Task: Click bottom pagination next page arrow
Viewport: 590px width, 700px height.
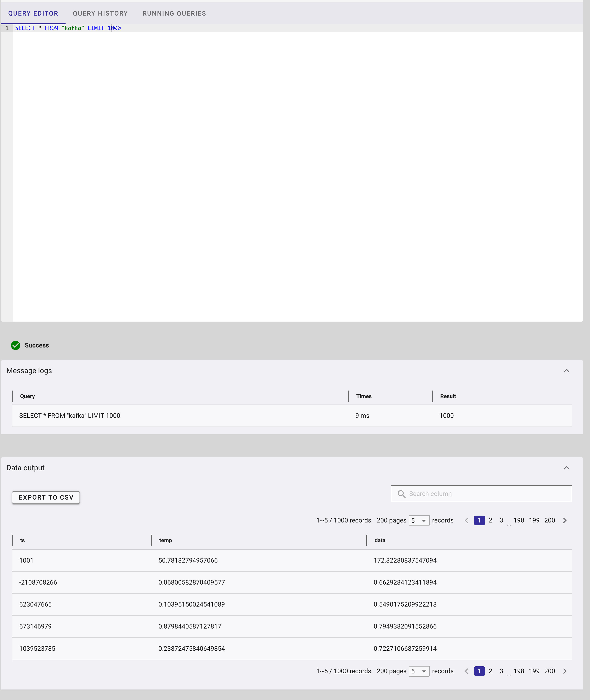Action: (x=565, y=671)
